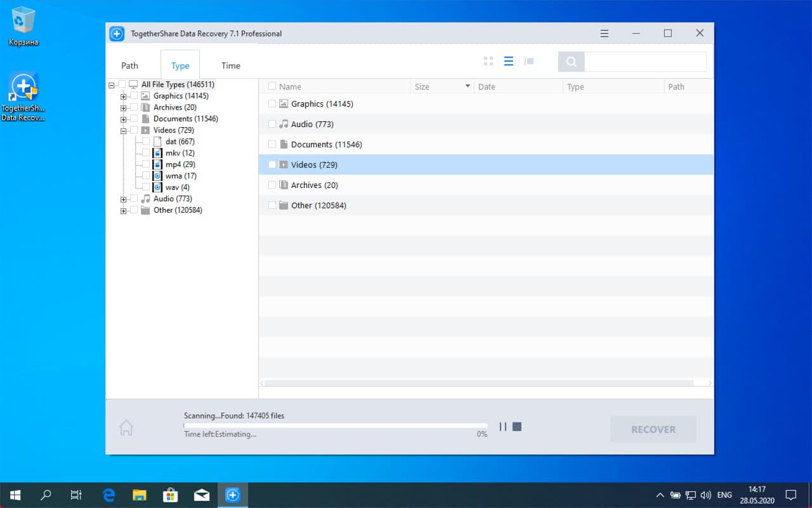
Task: Stop the scan with the stop button
Action: [516, 426]
